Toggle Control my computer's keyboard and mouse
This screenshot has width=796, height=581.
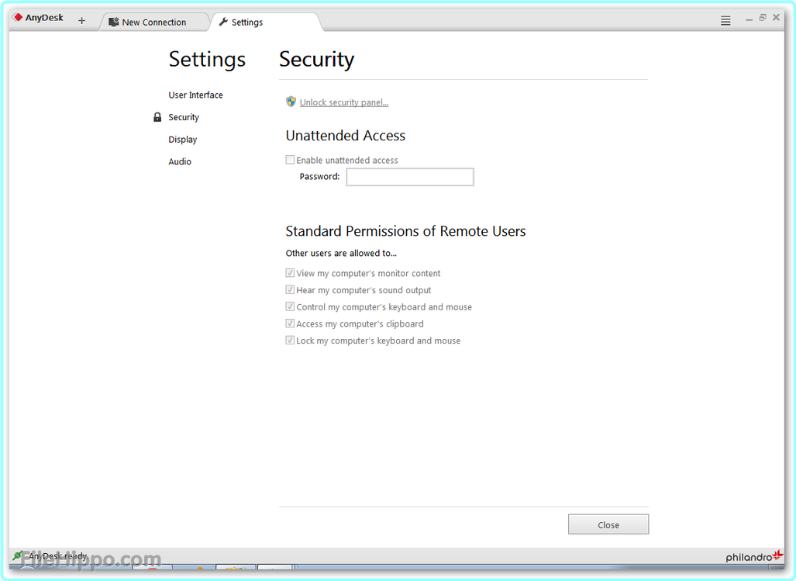[x=290, y=307]
